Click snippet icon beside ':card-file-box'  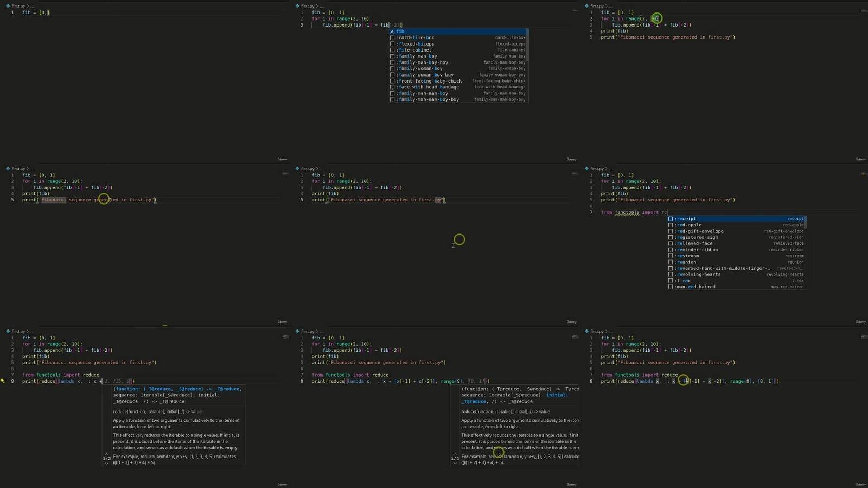pos(392,37)
